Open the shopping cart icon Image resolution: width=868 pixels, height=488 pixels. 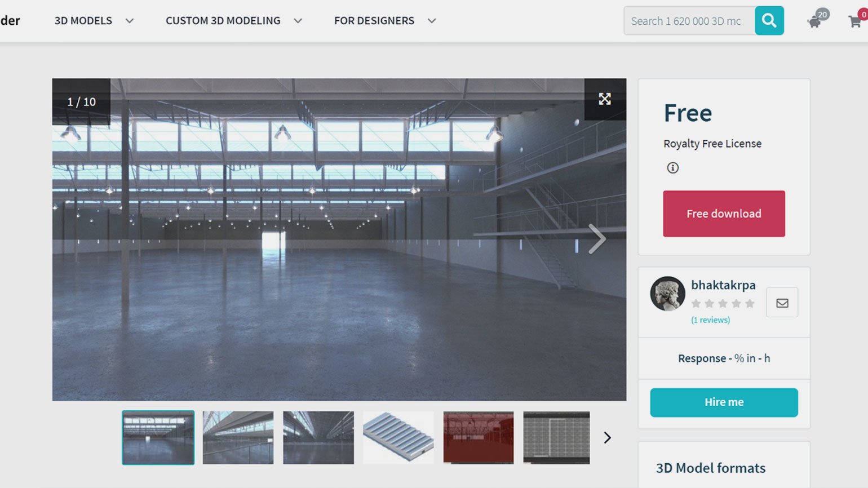[x=855, y=21]
